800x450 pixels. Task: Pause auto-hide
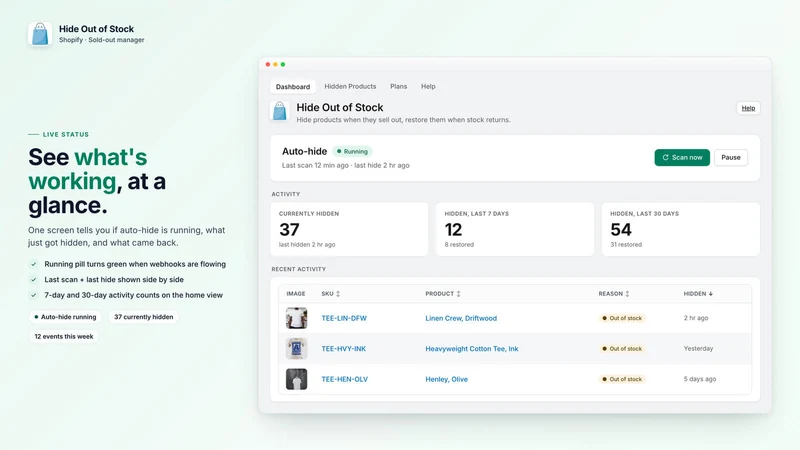click(x=731, y=158)
